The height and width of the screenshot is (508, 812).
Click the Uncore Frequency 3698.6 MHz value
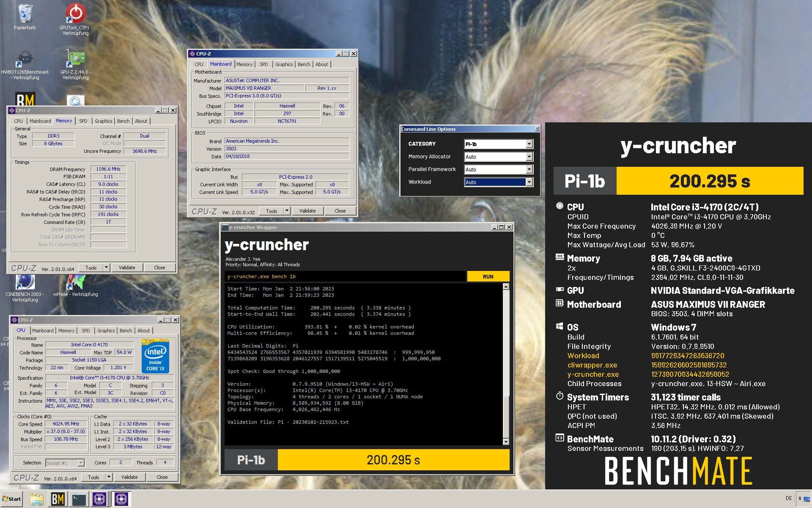click(x=145, y=151)
